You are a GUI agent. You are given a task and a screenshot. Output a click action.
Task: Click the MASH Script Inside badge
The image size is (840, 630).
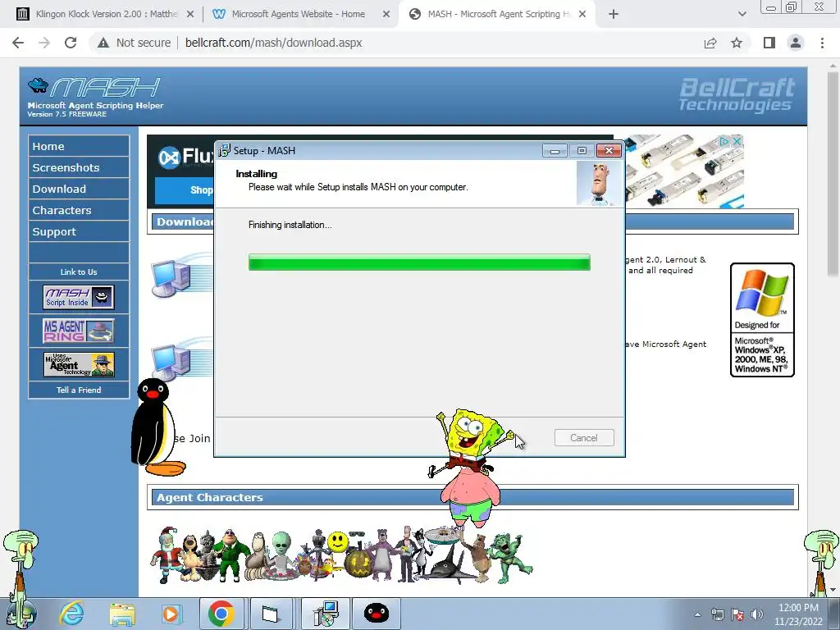pos(79,297)
